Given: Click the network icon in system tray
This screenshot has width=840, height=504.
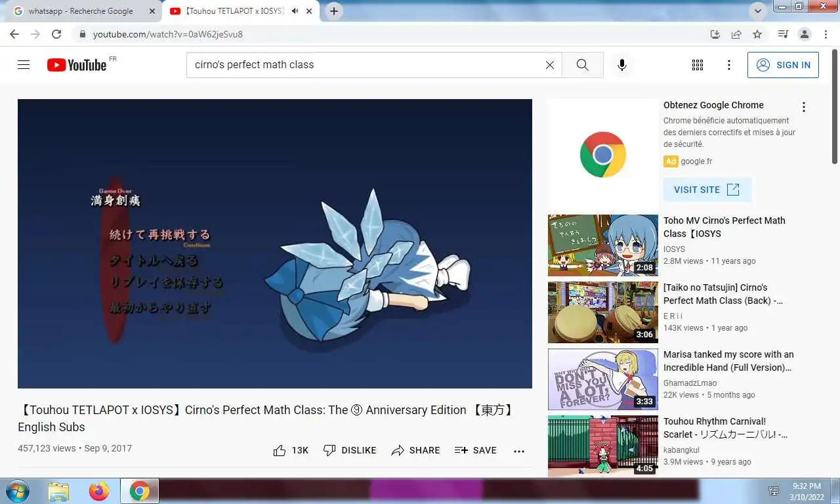Looking at the screenshot, I should point(774,491).
